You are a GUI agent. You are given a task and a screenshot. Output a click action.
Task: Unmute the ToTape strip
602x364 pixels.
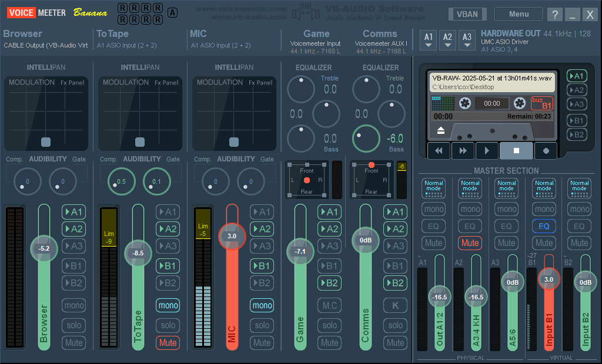click(168, 342)
